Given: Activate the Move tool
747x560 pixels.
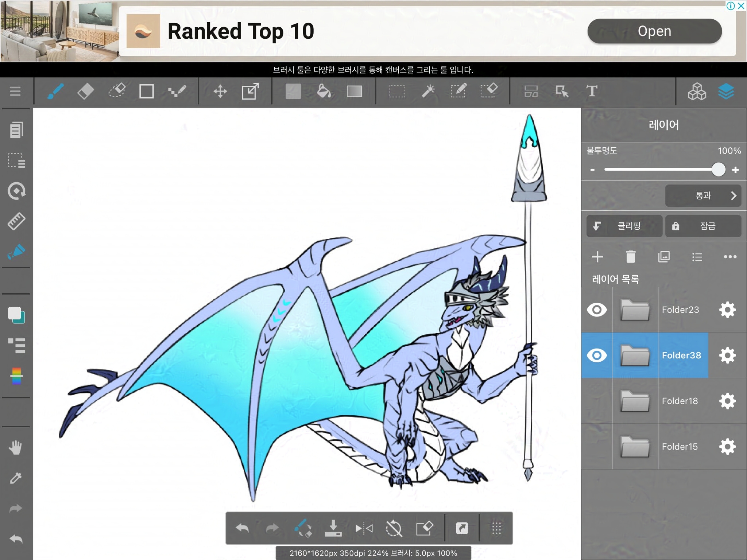Looking at the screenshot, I should click(220, 91).
